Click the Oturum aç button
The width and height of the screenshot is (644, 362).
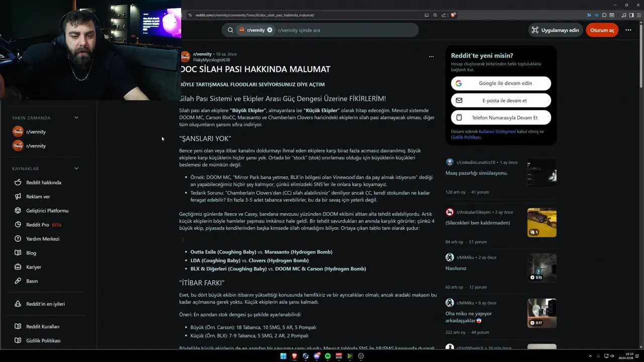coord(602,30)
